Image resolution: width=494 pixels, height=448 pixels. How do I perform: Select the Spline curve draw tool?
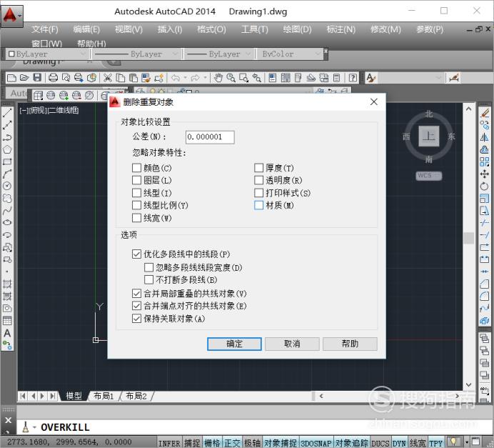click(7, 210)
